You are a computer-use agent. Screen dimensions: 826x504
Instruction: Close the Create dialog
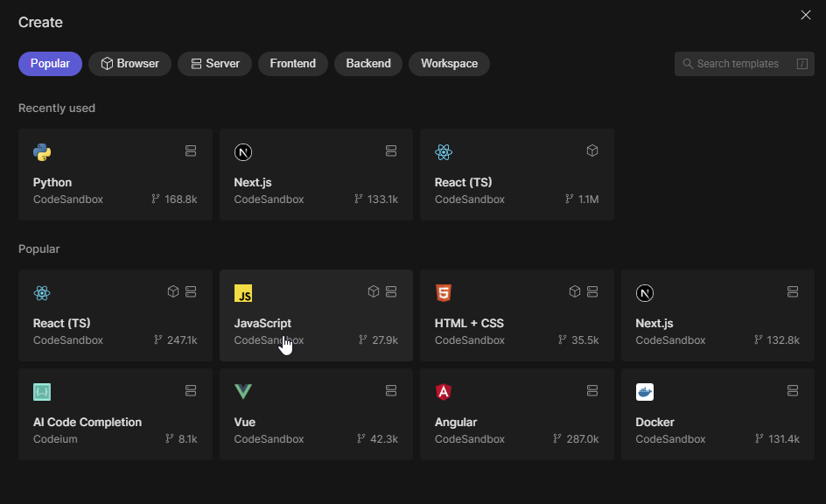(x=806, y=15)
